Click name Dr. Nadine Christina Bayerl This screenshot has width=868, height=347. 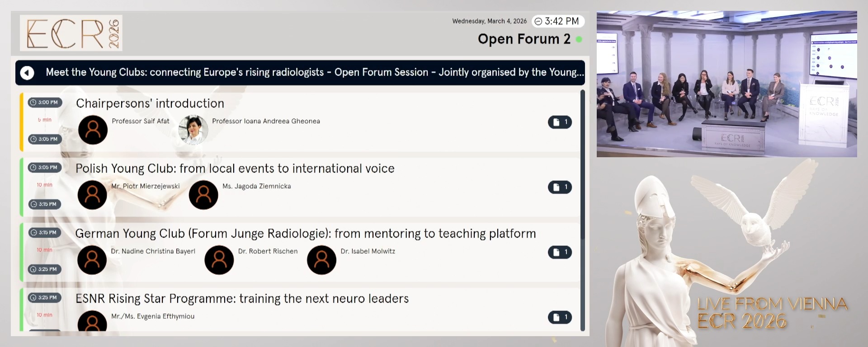click(x=153, y=251)
